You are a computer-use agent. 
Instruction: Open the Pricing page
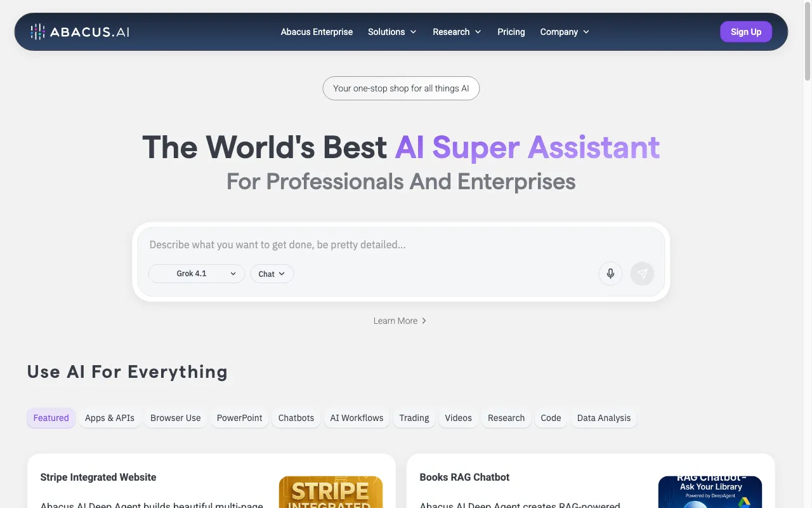511,32
